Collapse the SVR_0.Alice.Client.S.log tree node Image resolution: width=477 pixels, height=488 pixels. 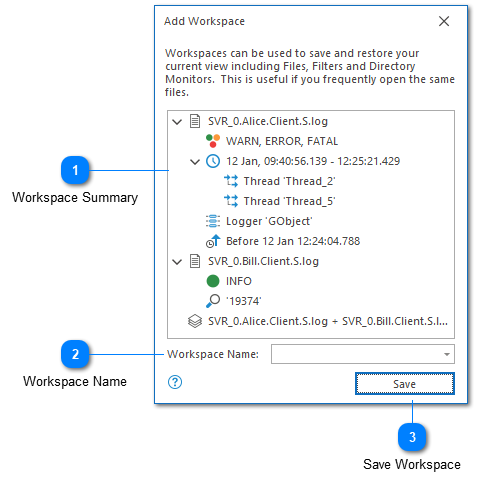pyautogui.click(x=177, y=122)
